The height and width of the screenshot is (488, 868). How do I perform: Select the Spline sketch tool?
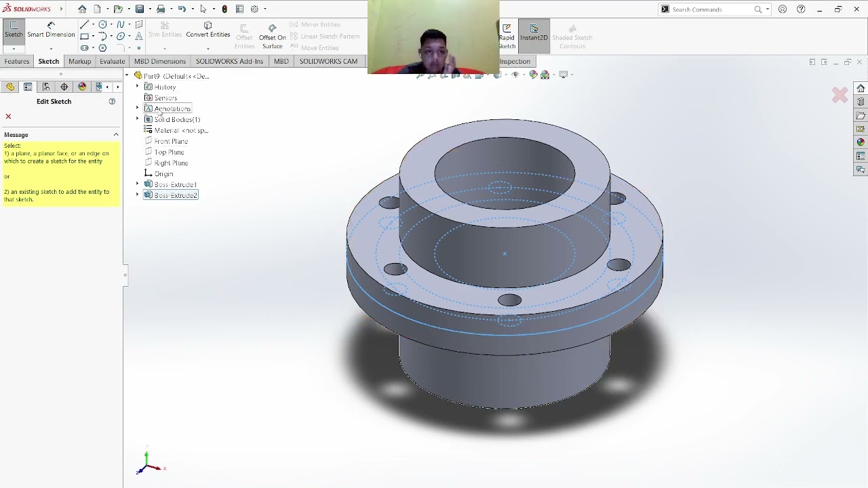click(x=121, y=24)
